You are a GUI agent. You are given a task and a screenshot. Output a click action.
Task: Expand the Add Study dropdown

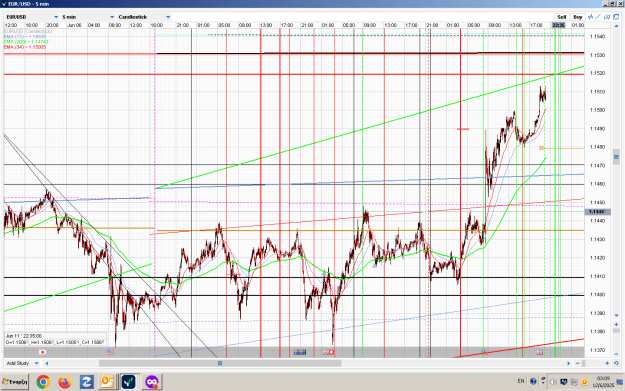pos(22,363)
